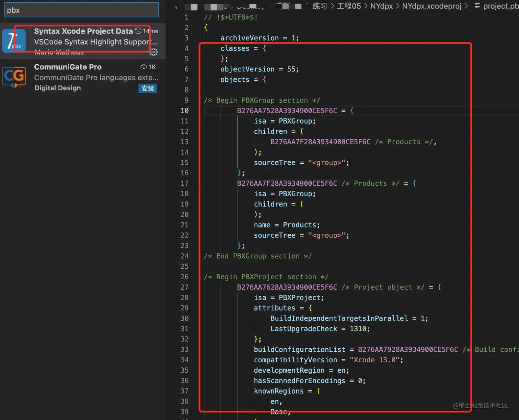Open the 练习 breadcrumb folder

320,6
